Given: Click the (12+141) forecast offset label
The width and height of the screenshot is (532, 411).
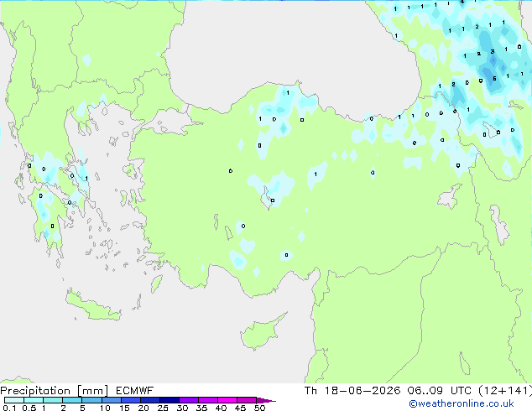Looking at the screenshot, I should [x=505, y=391].
